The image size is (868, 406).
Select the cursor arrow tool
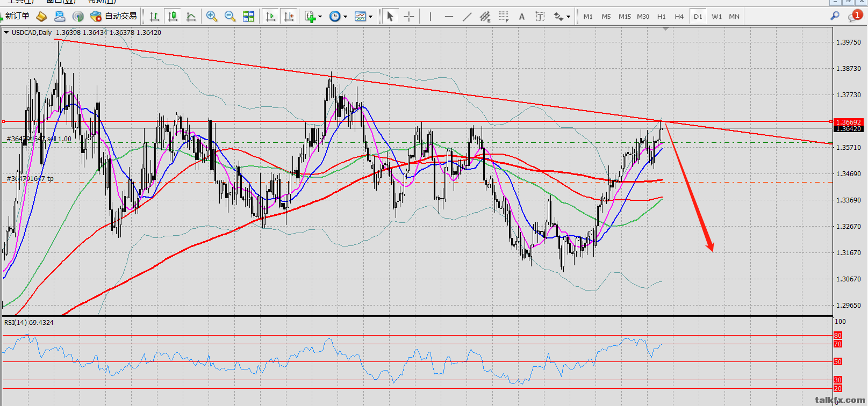click(x=390, y=16)
